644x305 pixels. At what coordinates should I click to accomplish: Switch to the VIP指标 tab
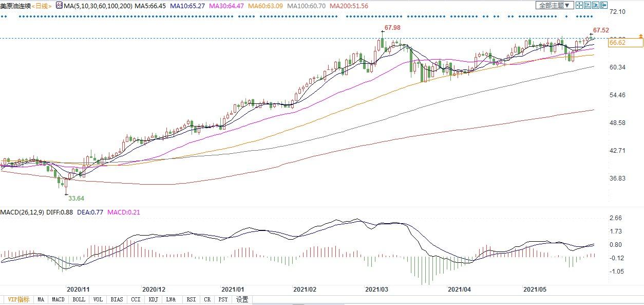point(17,299)
